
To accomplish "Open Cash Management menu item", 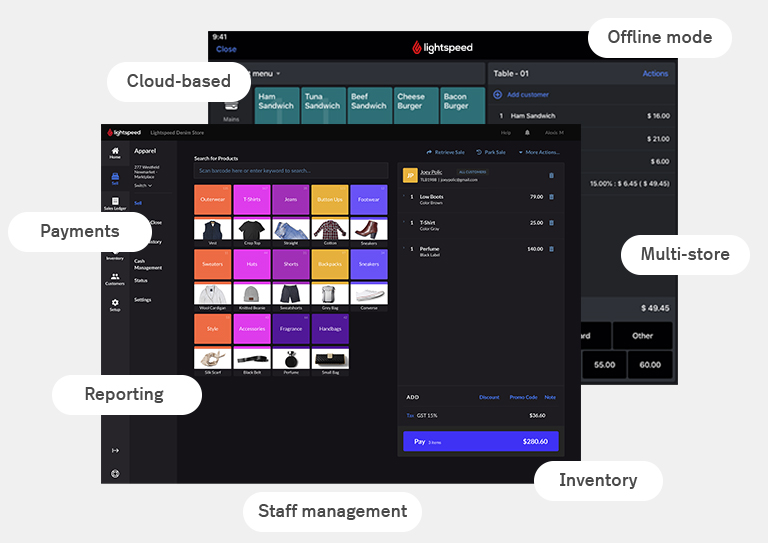I will (x=147, y=264).
